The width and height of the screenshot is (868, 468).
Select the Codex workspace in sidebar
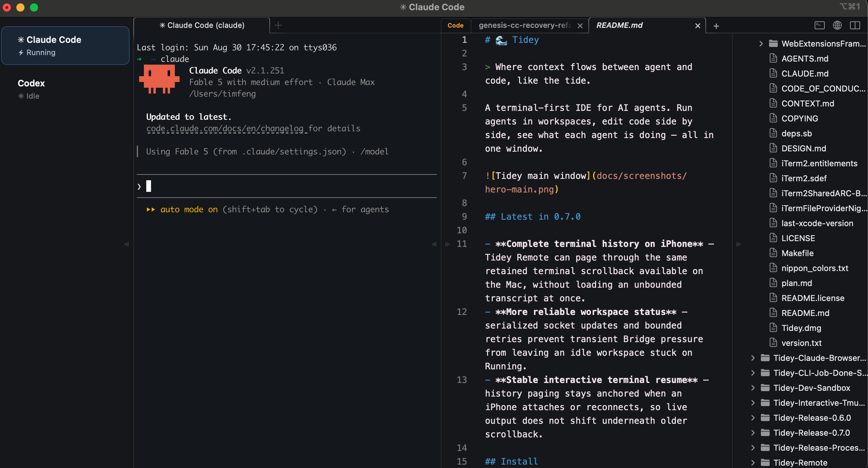coord(65,89)
